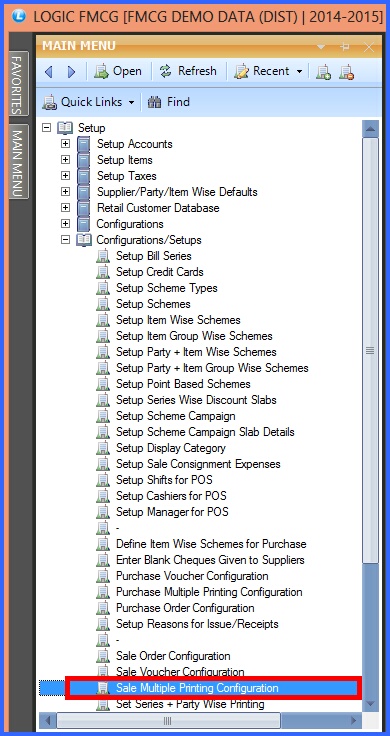This screenshot has height=736, width=390.
Task: Collapse the Configurations/Setups node
Action: (65, 239)
